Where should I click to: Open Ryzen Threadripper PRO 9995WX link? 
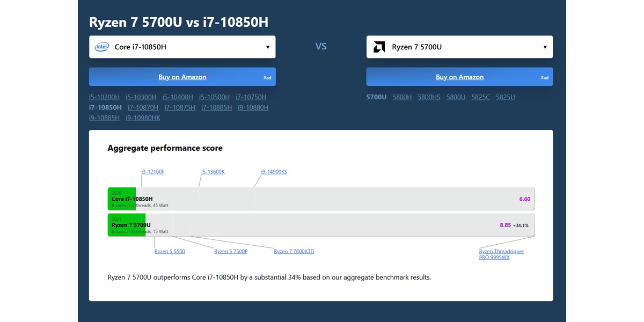(x=501, y=254)
